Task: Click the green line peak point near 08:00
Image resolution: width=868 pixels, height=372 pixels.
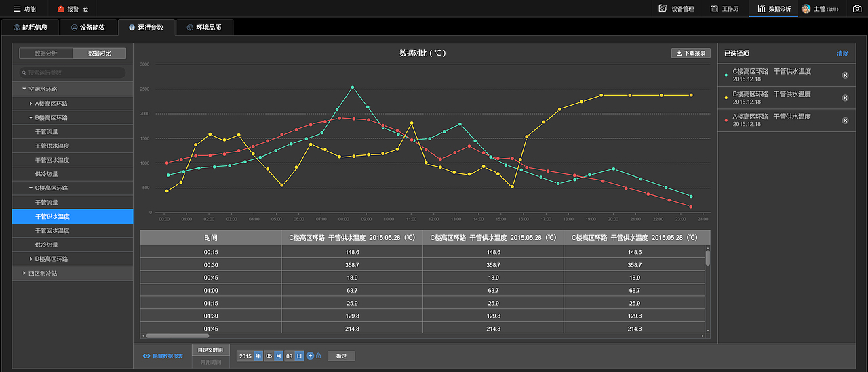Action: tap(353, 87)
